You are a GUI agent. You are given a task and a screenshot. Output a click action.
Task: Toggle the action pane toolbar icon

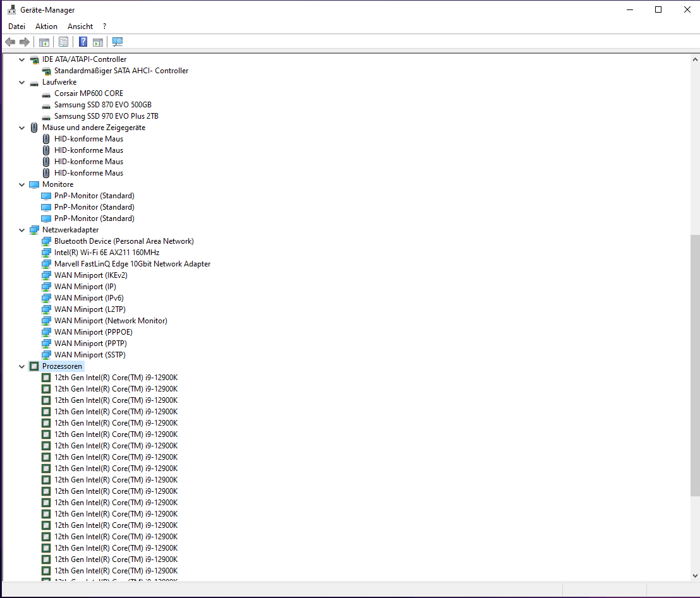(98, 42)
